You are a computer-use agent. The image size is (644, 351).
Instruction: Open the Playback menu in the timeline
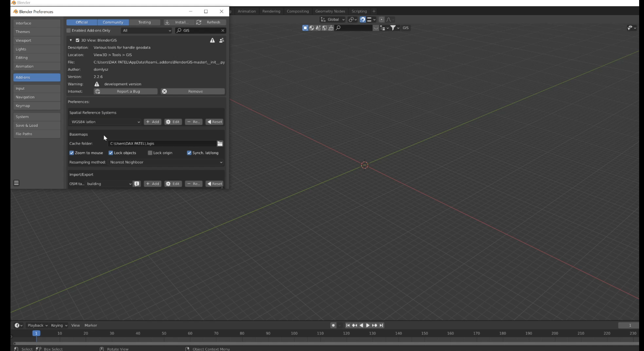tap(37, 325)
